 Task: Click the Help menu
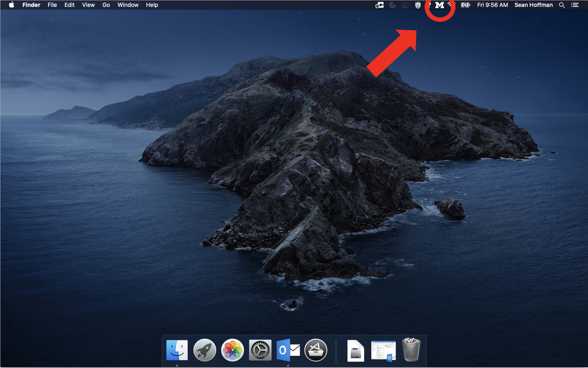click(152, 5)
